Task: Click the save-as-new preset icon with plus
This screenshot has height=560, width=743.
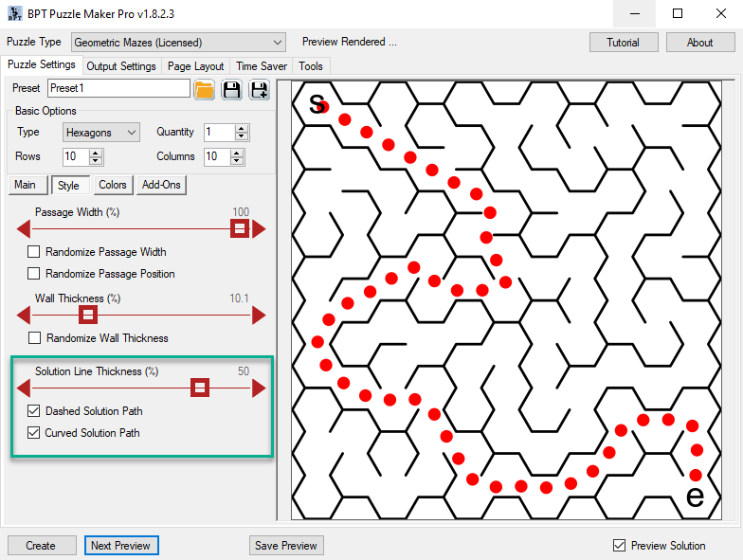Action: 259,90
